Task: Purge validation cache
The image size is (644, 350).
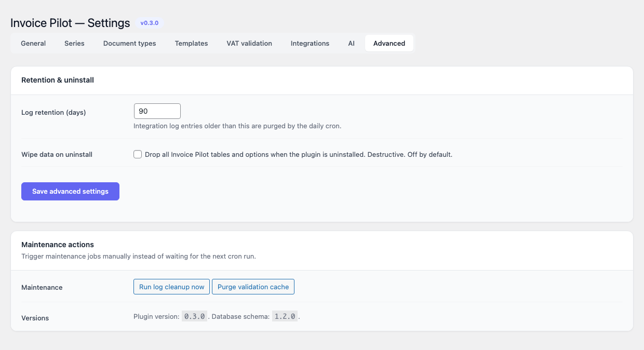Action: click(253, 287)
